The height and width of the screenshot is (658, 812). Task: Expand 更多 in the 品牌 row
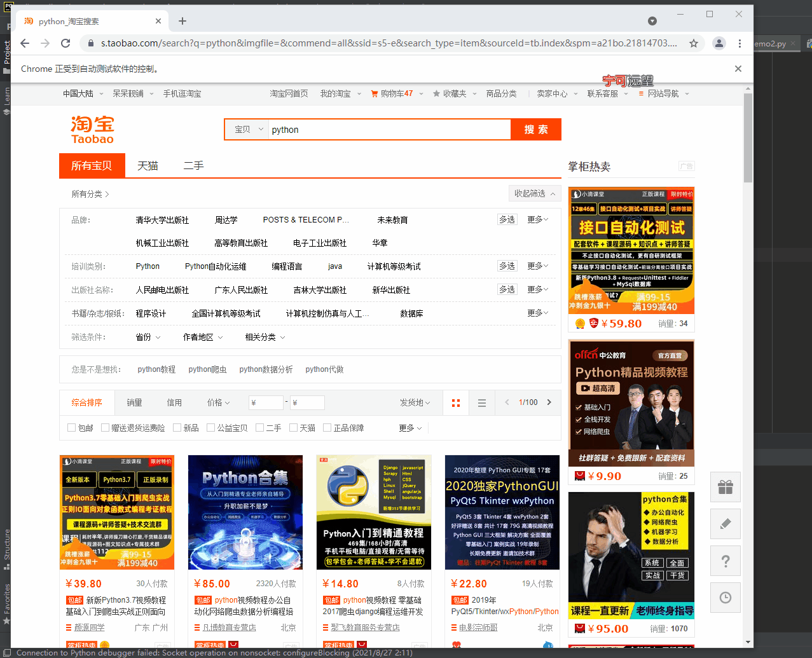coord(537,219)
